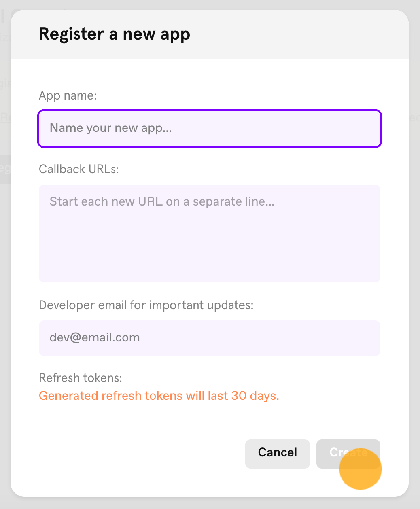420x509 pixels.
Task: Click the "Callback URLs:" label
Action: click(x=79, y=169)
